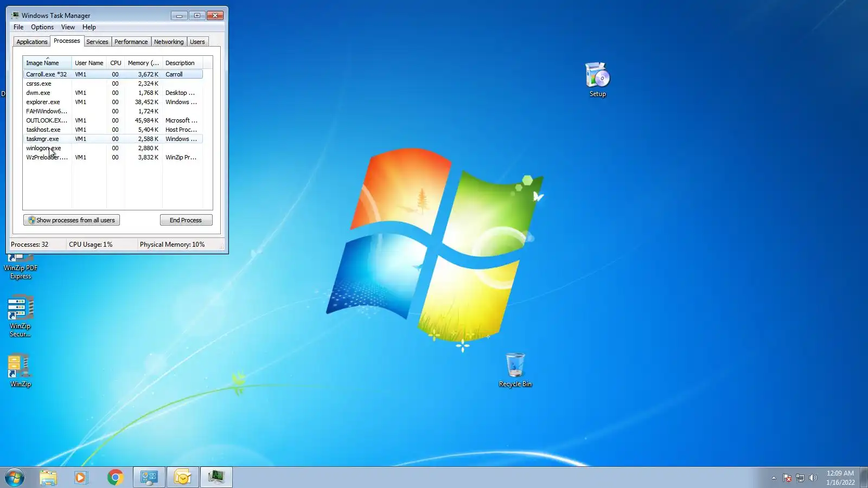This screenshot has height=488, width=868.
Task: Open the Recycle Bin desktop icon
Action: (515, 370)
